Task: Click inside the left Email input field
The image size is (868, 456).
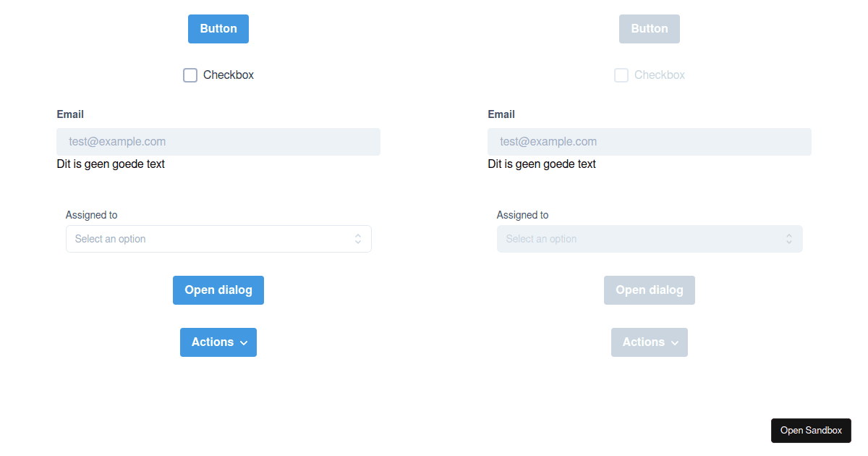Action: (x=218, y=141)
